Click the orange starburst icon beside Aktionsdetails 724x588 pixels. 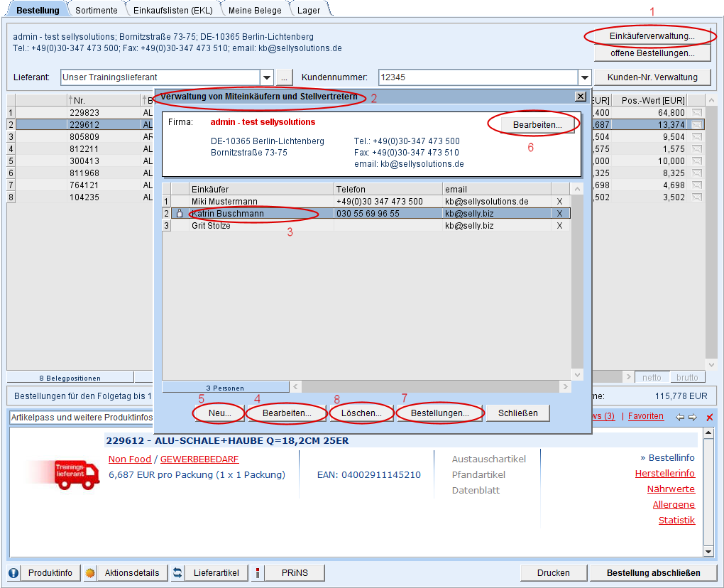[90, 573]
